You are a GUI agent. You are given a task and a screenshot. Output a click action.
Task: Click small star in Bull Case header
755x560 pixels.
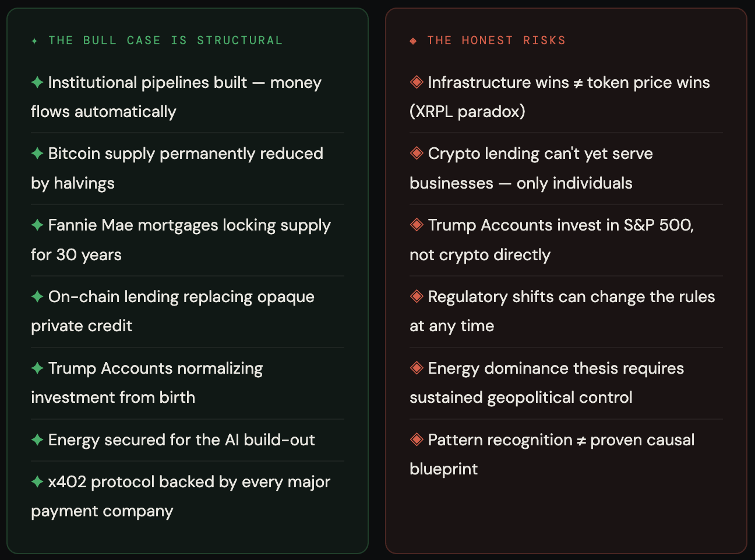click(35, 41)
